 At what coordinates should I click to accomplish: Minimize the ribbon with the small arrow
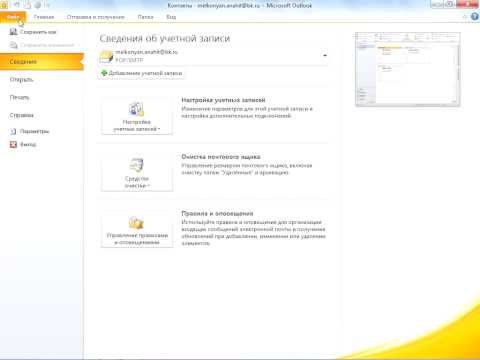pos(465,17)
